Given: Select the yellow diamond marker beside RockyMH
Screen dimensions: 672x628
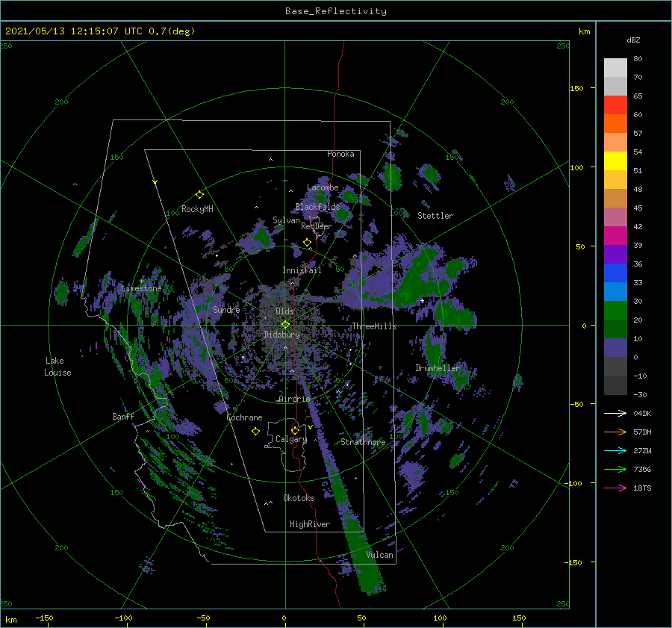Looking at the screenshot, I should click(199, 195).
